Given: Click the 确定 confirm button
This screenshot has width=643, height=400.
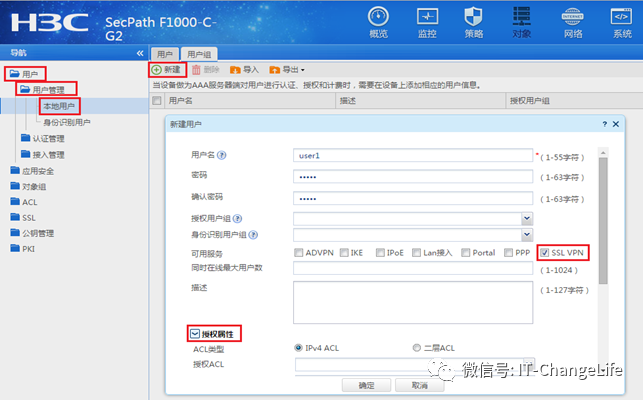Looking at the screenshot, I should pos(366,385).
